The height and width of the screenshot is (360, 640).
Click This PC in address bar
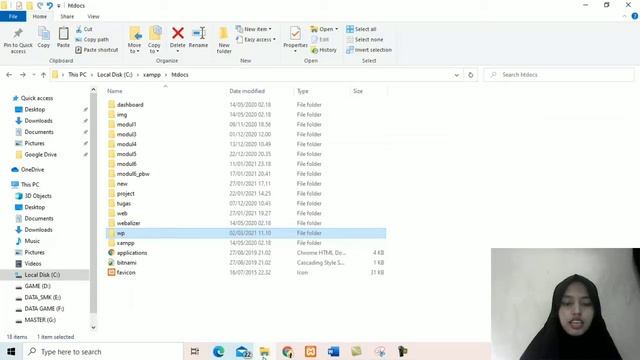tap(77, 75)
